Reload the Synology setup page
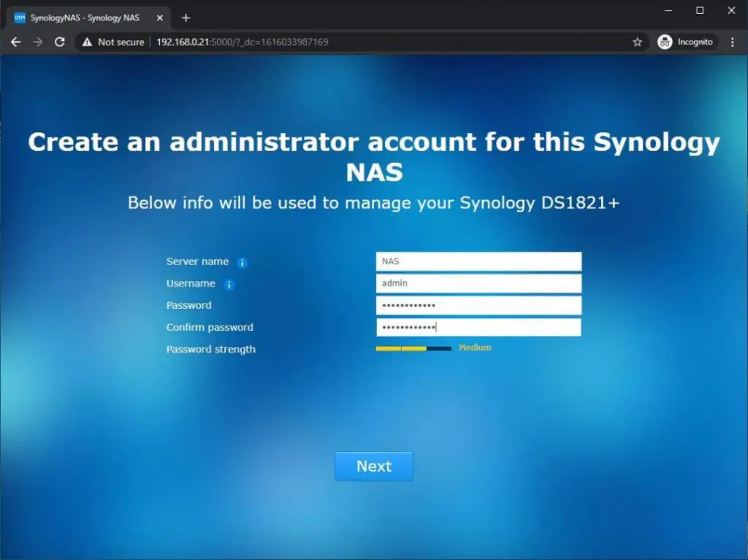 [60, 42]
